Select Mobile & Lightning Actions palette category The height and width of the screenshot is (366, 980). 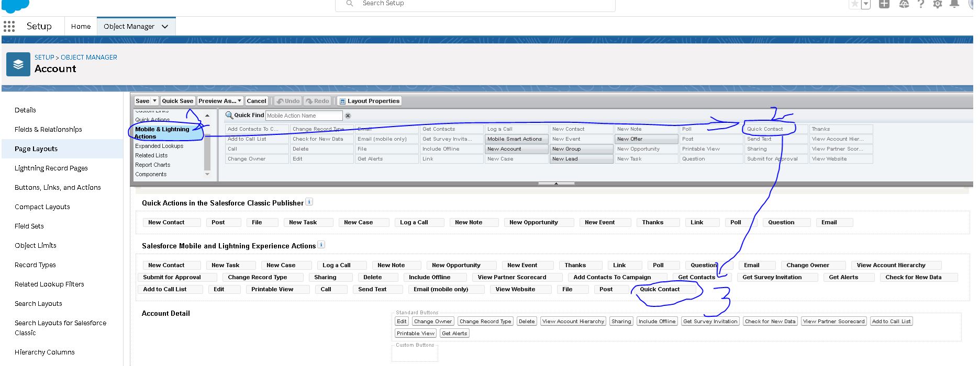[x=168, y=133]
